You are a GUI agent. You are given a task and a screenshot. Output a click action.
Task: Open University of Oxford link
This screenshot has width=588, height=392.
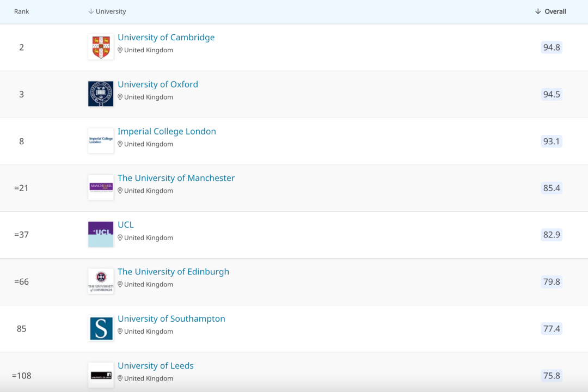158,84
